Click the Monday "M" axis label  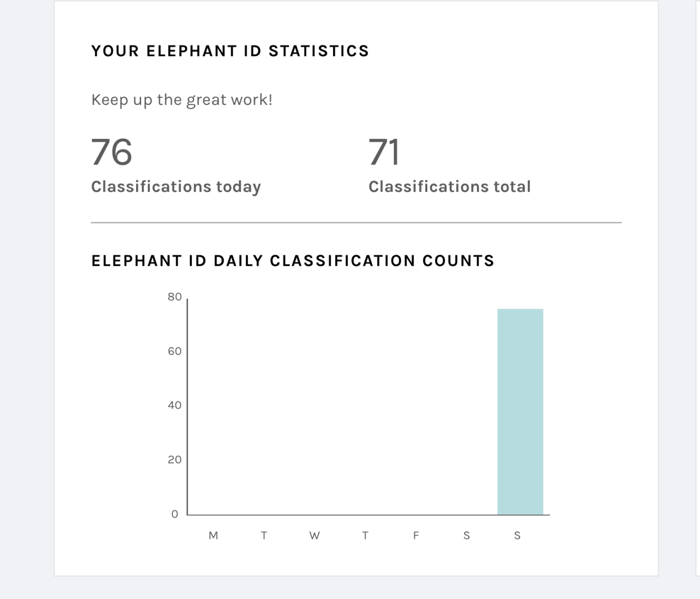[x=213, y=536]
